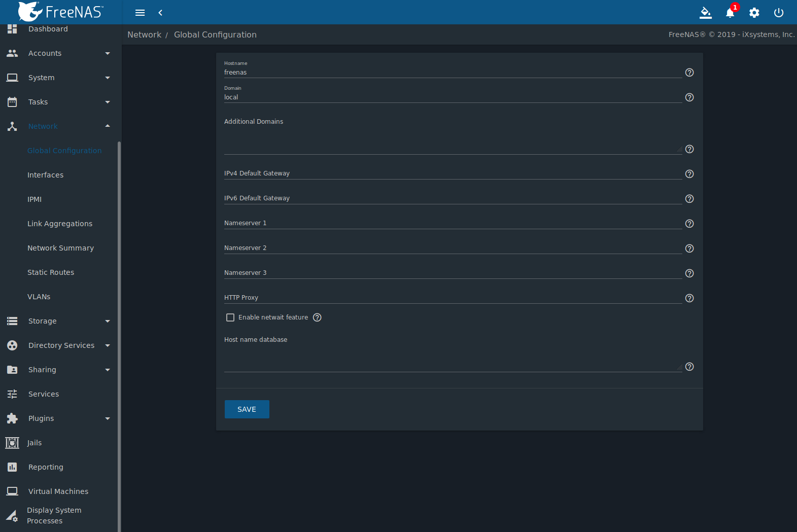Click the Plugins puzzle icon
The height and width of the screenshot is (532, 797).
click(12, 418)
